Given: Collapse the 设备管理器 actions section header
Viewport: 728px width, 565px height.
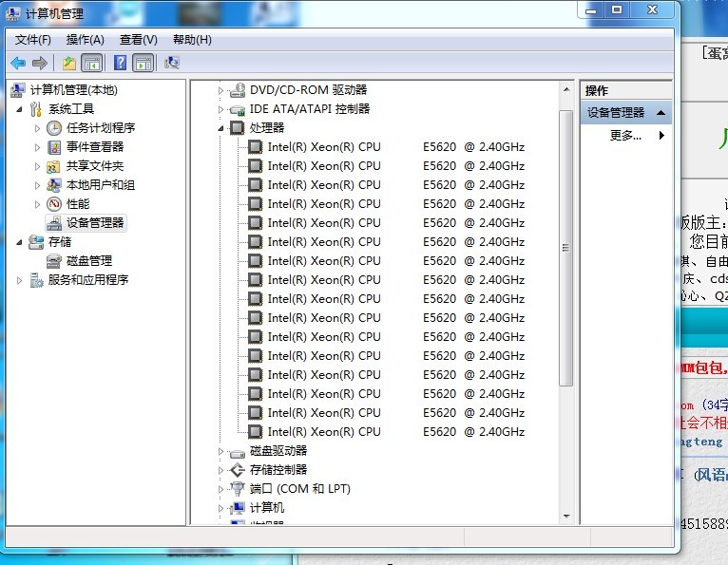Looking at the screenshot, I should [625, 113].
